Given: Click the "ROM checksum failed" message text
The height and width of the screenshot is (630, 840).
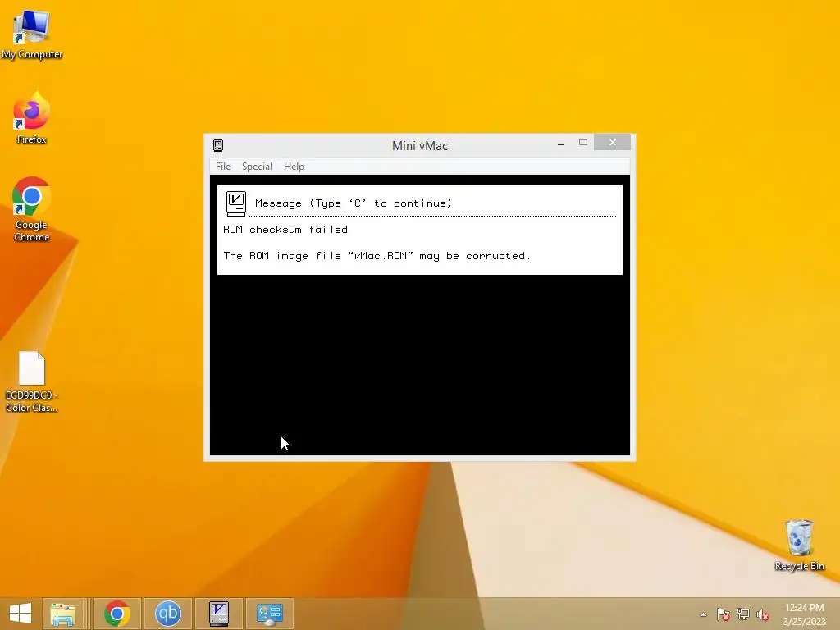Looking at the screenshot, I should pos(285,230).
